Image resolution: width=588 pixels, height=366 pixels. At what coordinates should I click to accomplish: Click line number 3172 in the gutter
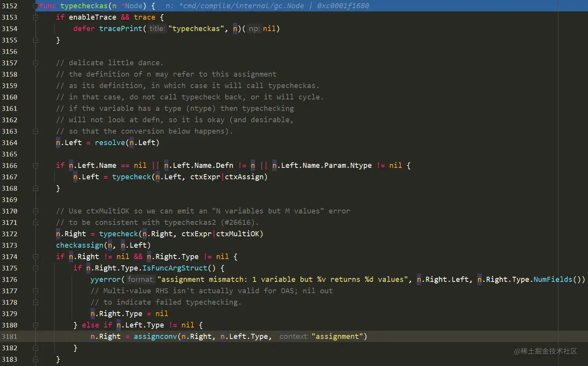[x=9, y=234]
